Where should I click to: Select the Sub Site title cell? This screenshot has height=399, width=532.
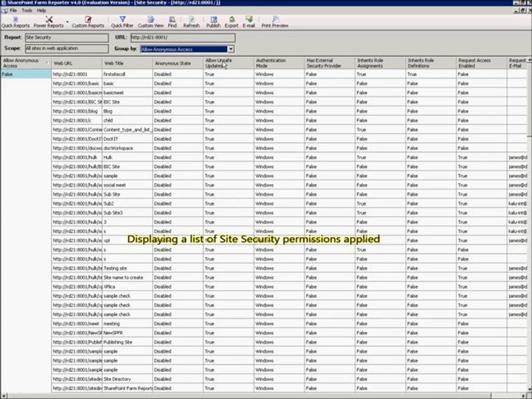127,195
